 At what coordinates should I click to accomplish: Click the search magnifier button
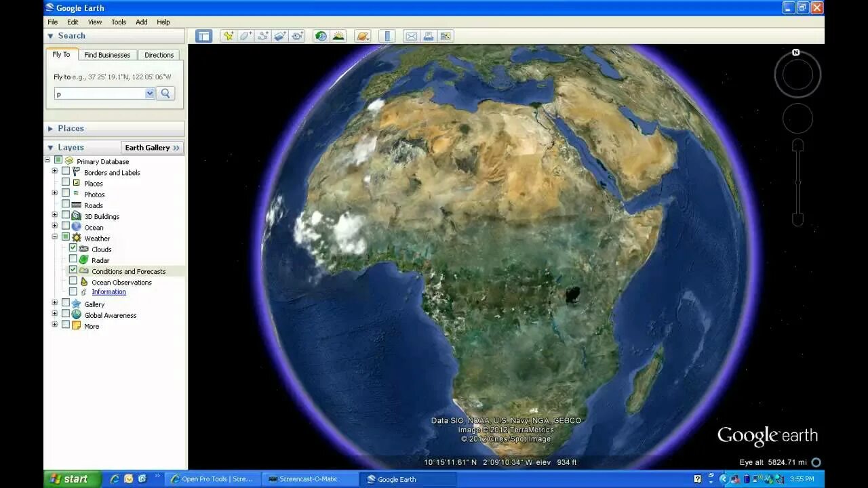coord(165,94)
